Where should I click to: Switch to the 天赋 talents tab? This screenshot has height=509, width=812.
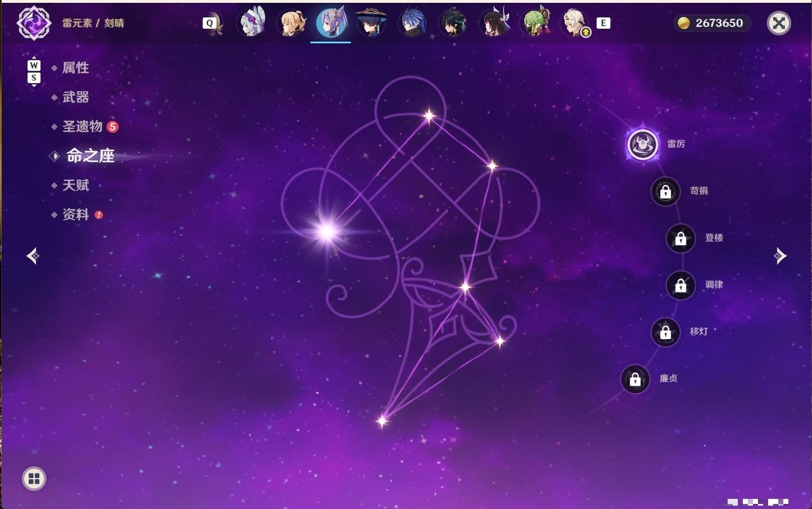(x=75, y=185)
